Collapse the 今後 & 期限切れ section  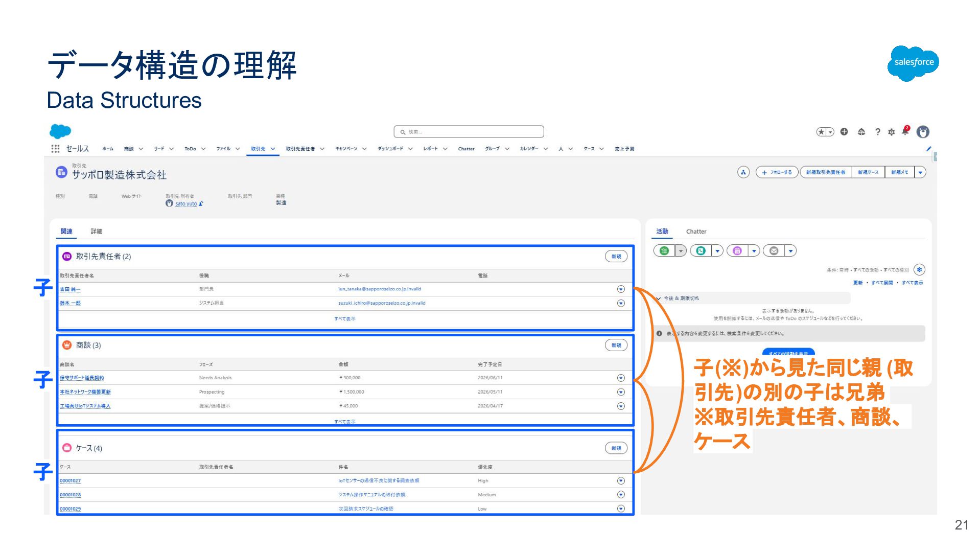click(x=659, y=298)
